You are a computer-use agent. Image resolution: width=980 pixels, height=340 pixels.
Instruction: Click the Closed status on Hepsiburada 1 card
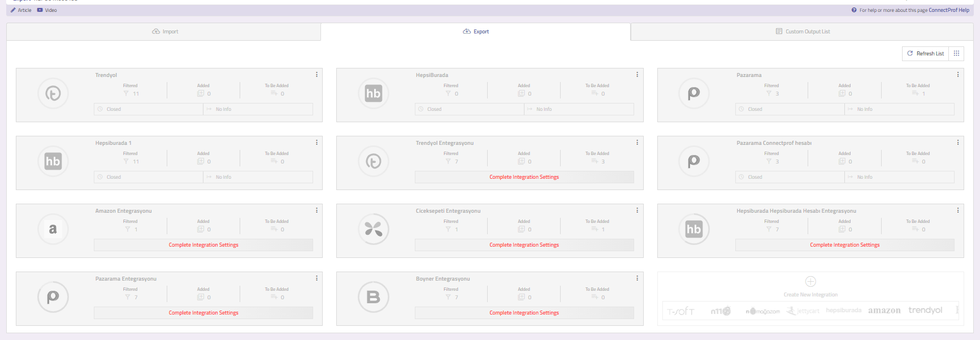tap(114, 177)
